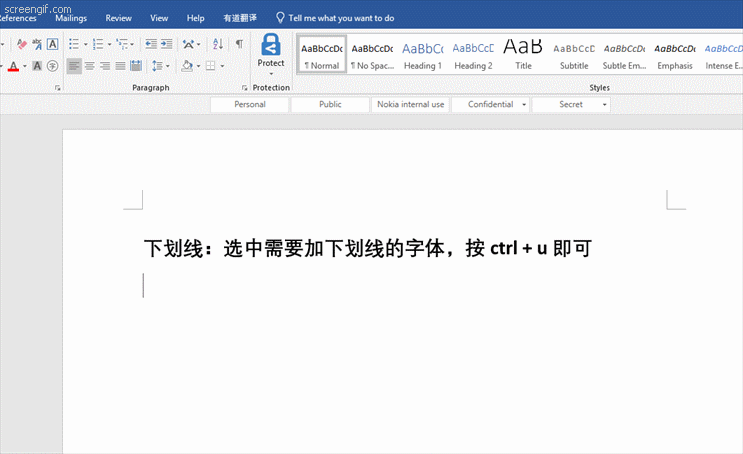Center the paragraph text
743x454 pixels.
pyautogui.click(x=90, y=66)
